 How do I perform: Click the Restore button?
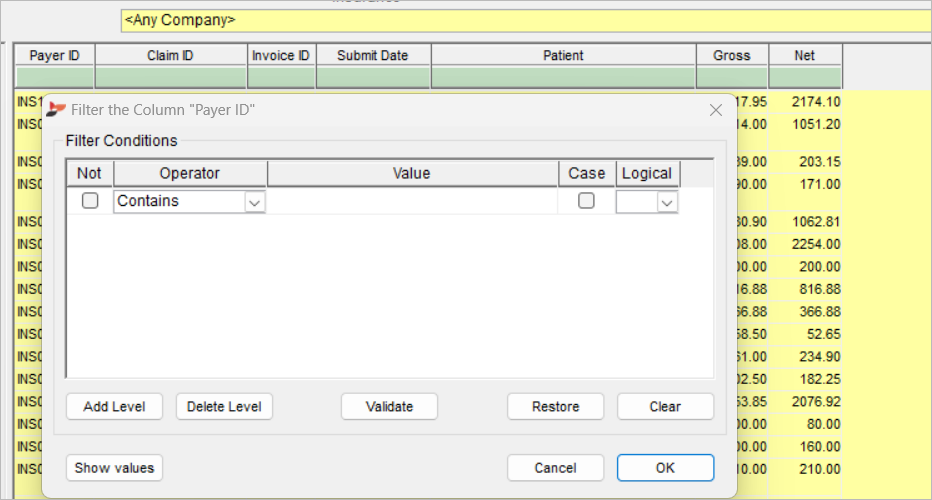[555, 407]
